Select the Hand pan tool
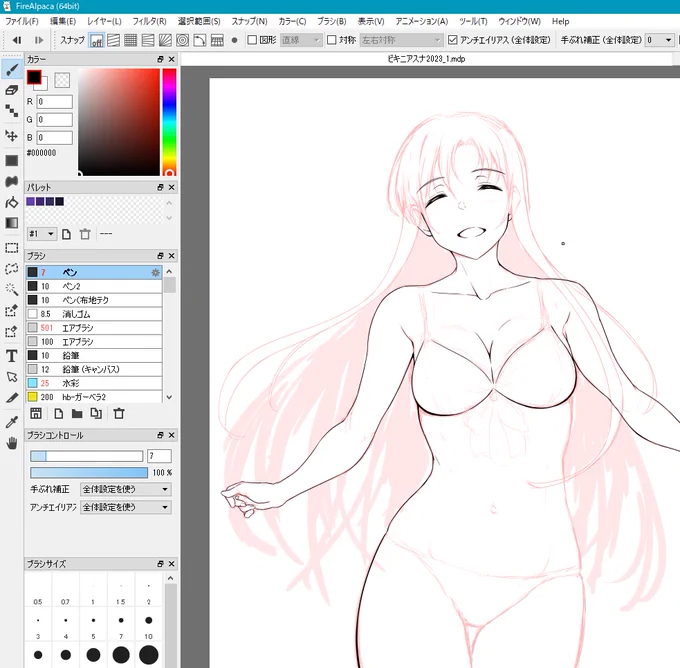Viewport: 680px width, 668px height. pos(12,443)
